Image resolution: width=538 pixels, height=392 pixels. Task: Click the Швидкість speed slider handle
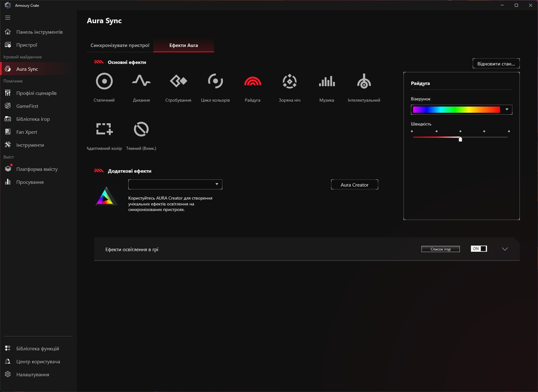(x=460, y=139)
